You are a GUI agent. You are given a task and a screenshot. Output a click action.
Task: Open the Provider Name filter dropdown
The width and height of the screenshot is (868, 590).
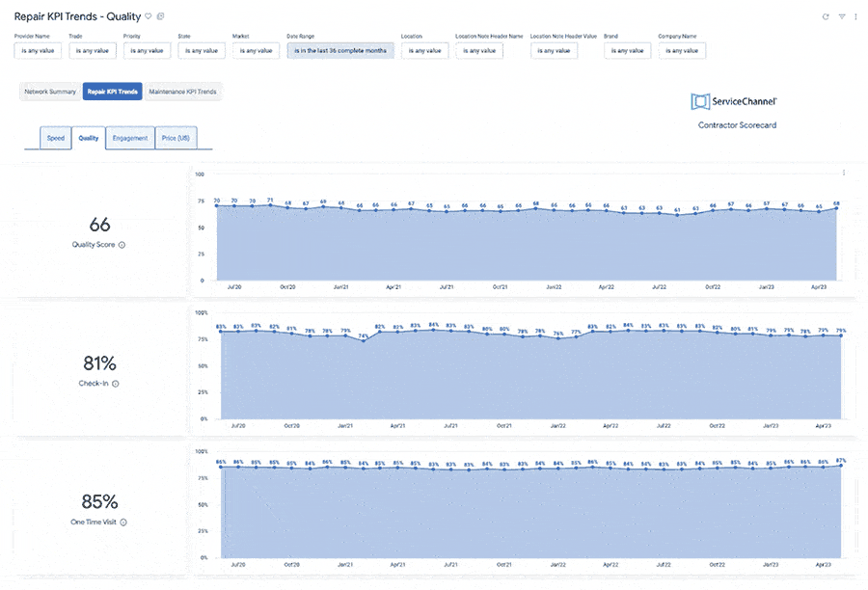click(39, 50)
